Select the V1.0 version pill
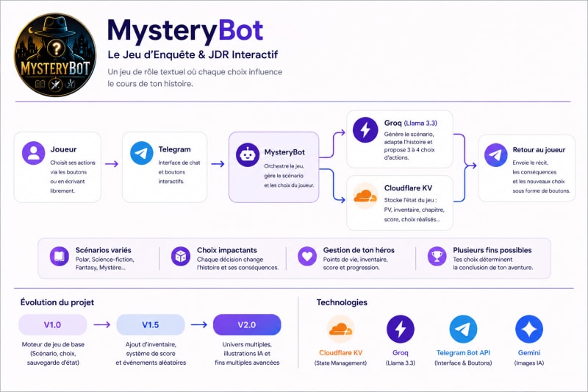Image resolution: width=588 pixels, height=392 pixels. point(52,325)
